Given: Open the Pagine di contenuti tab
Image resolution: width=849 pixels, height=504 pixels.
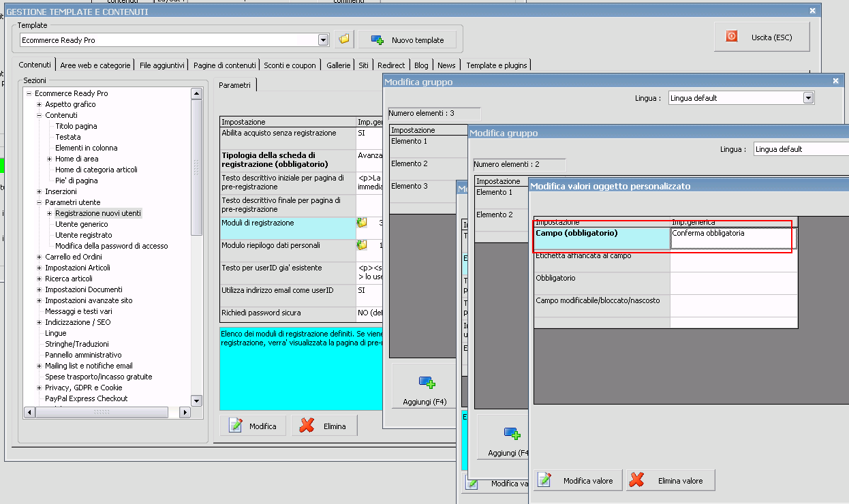Looking at the screenshot, I should coord(225,65).
